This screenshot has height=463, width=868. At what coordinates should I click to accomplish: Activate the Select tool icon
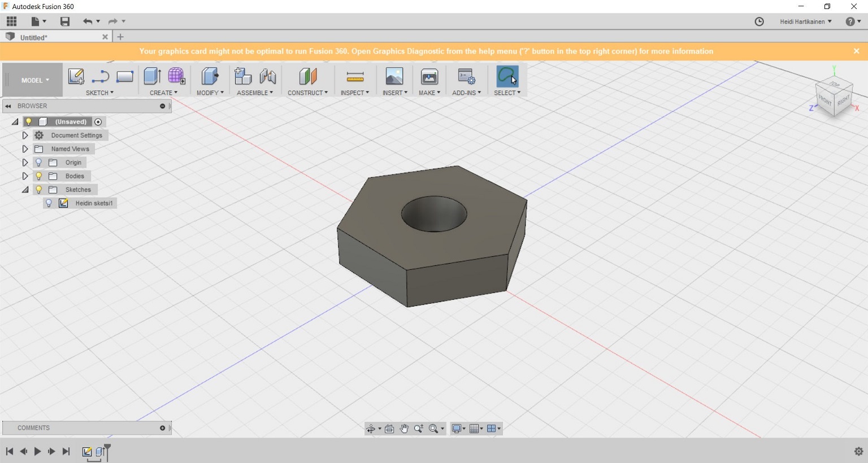[507, 76]
